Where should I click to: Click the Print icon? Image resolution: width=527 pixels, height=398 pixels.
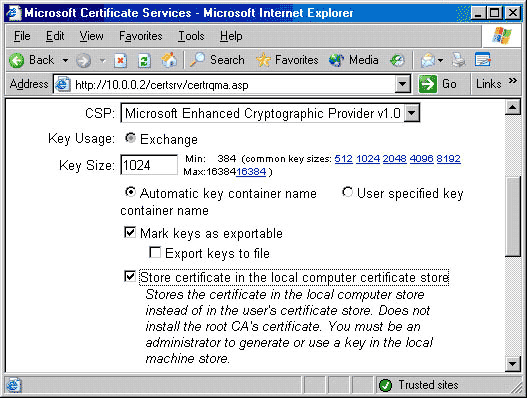pyautogui.click(x=458, y=60)
